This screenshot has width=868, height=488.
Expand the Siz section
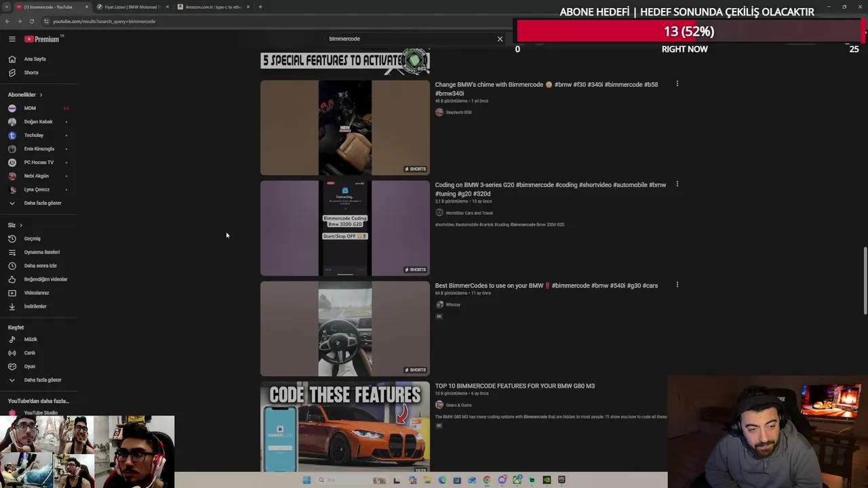[15, 225]
